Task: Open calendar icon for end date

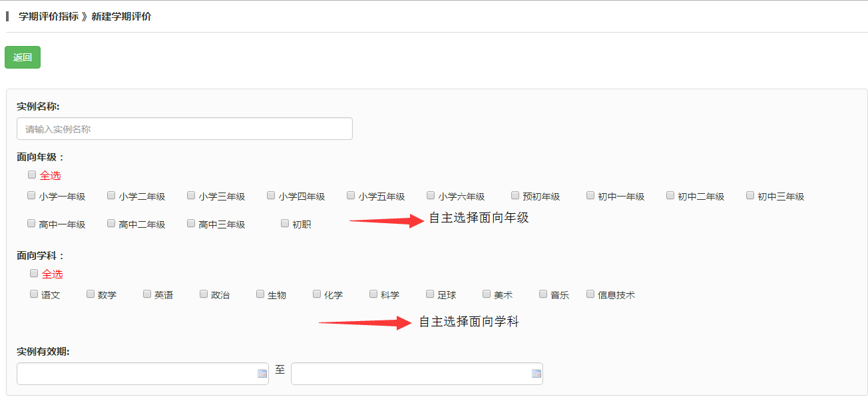Action: tap(536, 374)
